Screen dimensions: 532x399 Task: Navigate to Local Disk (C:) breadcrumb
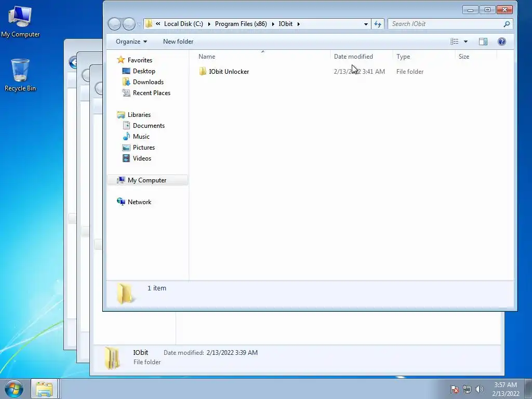pos(183,24)
